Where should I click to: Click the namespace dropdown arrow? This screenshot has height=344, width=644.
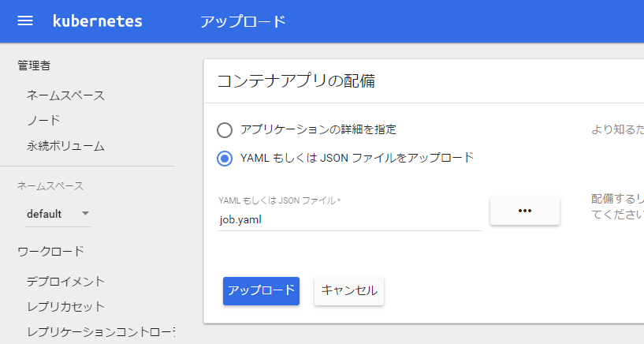(x=85, y=213)
